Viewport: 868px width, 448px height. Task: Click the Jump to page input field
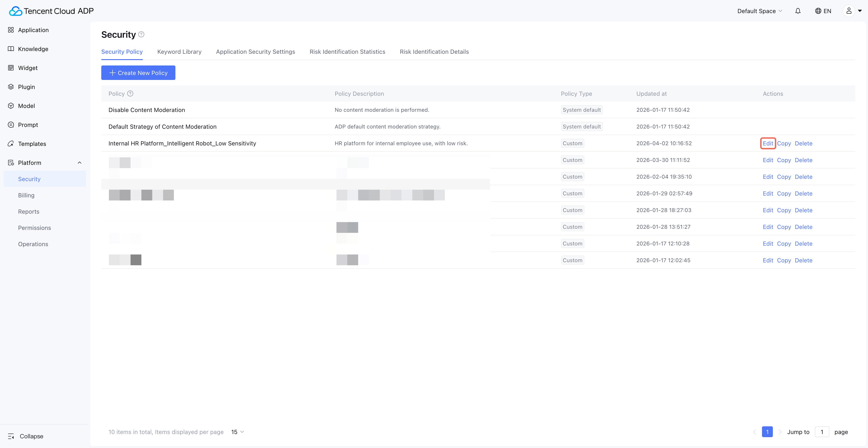821,432
